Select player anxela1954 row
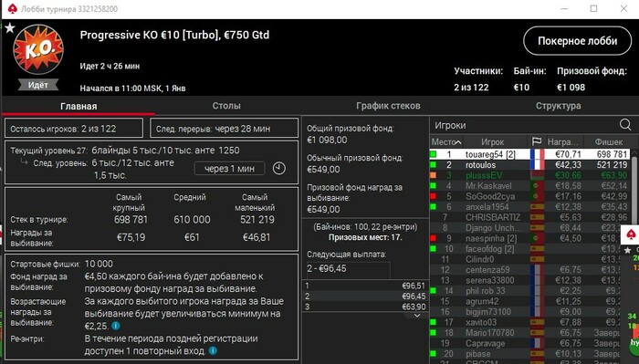 click(529, 207)
